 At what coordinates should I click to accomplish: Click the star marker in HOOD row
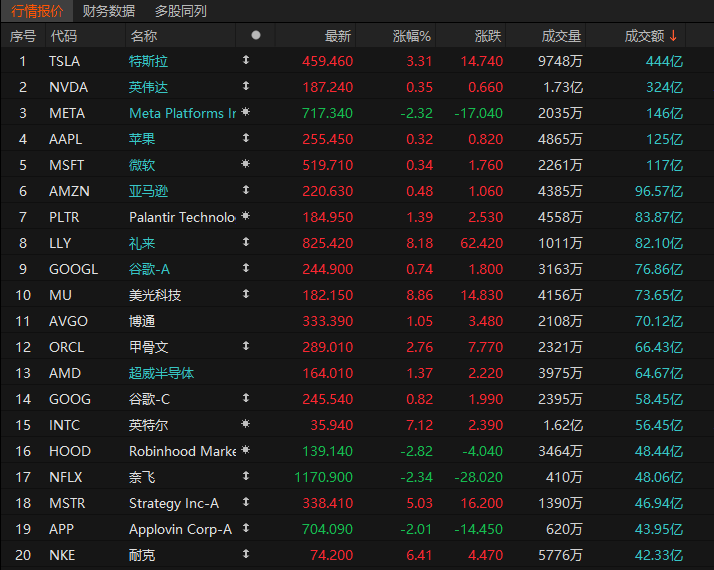pos(246,450)
